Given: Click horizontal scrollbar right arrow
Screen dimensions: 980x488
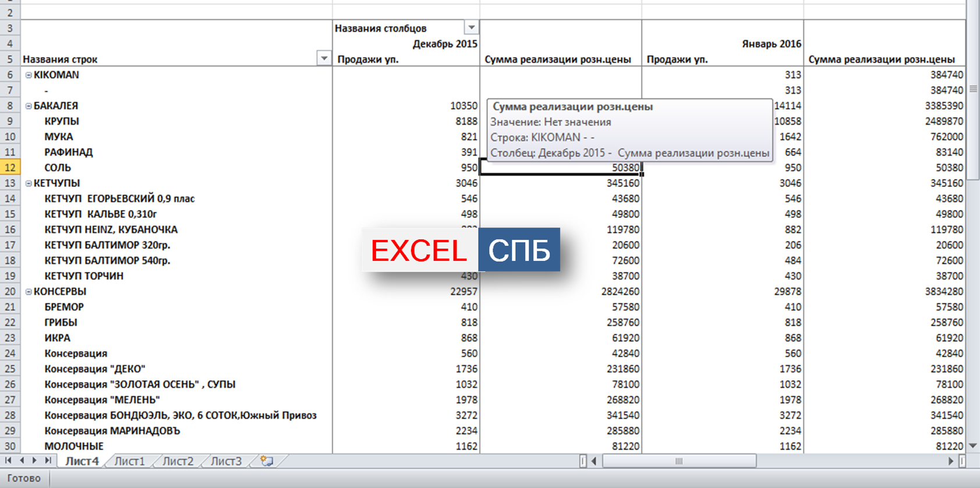Looking at the screenshot, I should (951, 461).
